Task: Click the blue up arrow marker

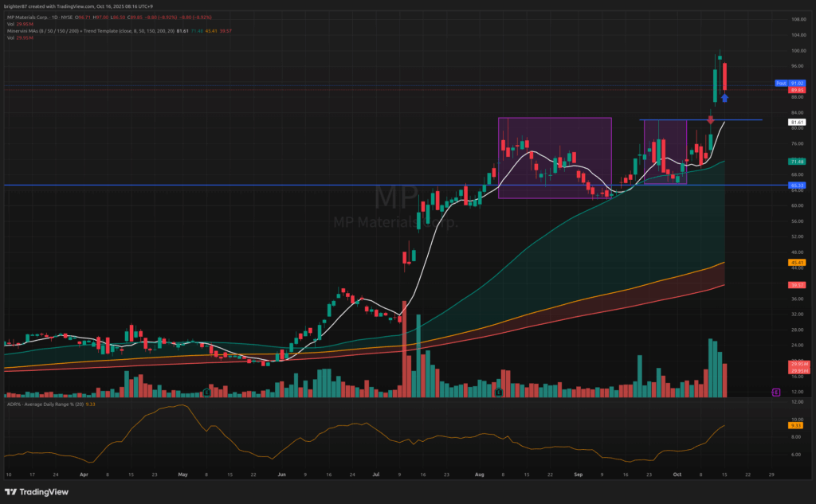Action: [725, 98]
